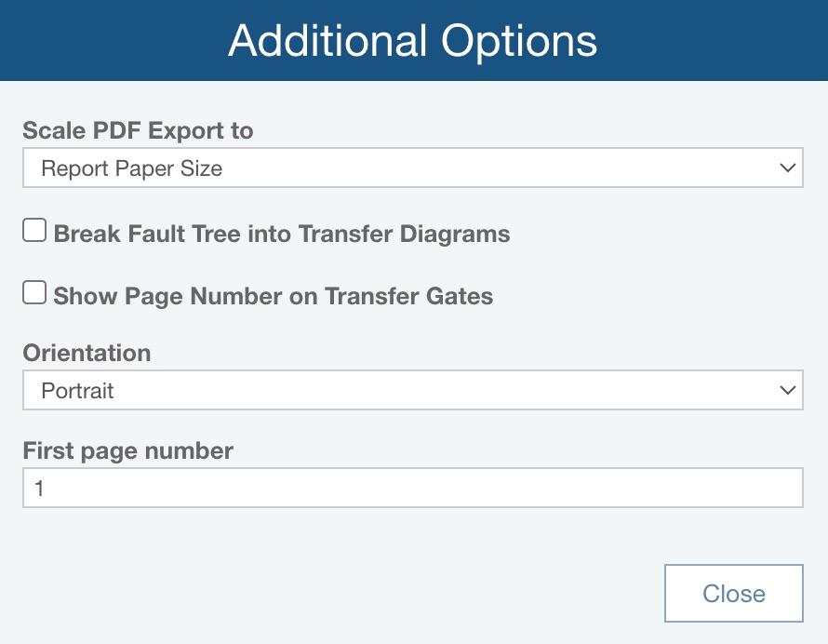Screen dimensions: 828x644
Task: Click the chevron arrow beside Portrait
Action: coord(787,390)
